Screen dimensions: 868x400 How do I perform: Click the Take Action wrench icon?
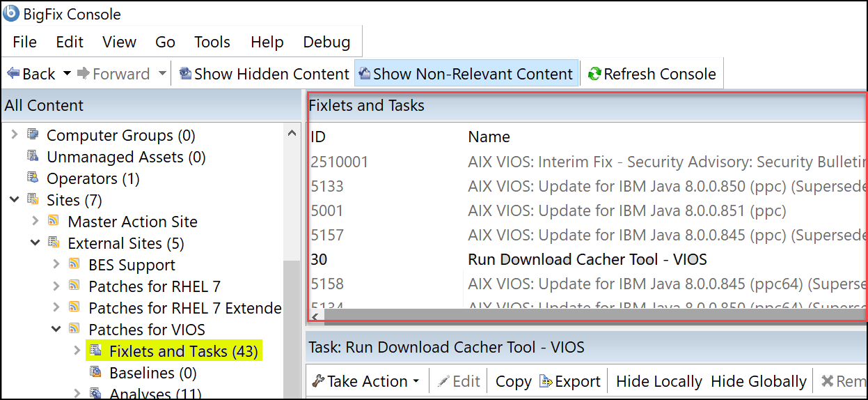tap(318, 380)
